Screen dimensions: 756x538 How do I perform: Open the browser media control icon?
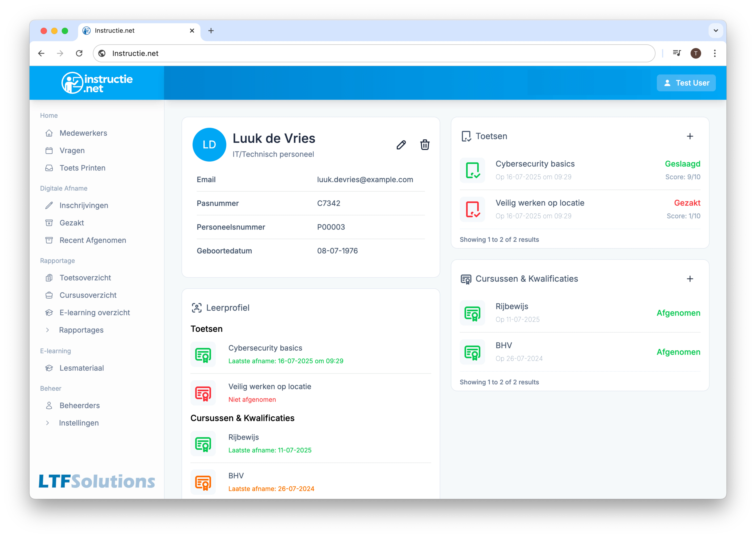point(677,53)
